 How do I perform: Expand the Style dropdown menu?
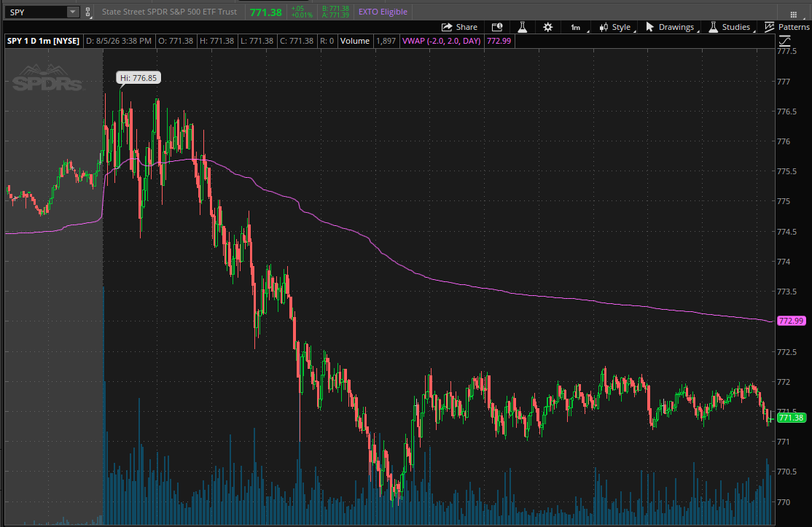click(x=616, y=27)
